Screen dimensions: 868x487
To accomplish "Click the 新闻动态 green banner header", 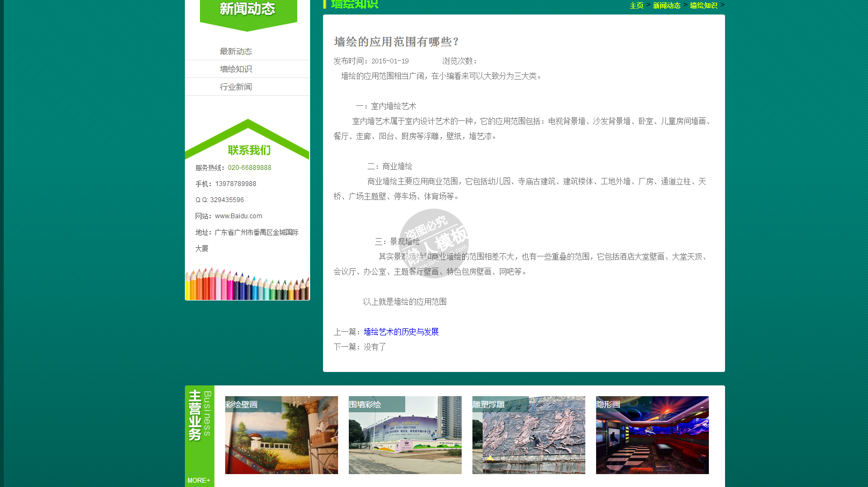I will click(x=248, y=11).
